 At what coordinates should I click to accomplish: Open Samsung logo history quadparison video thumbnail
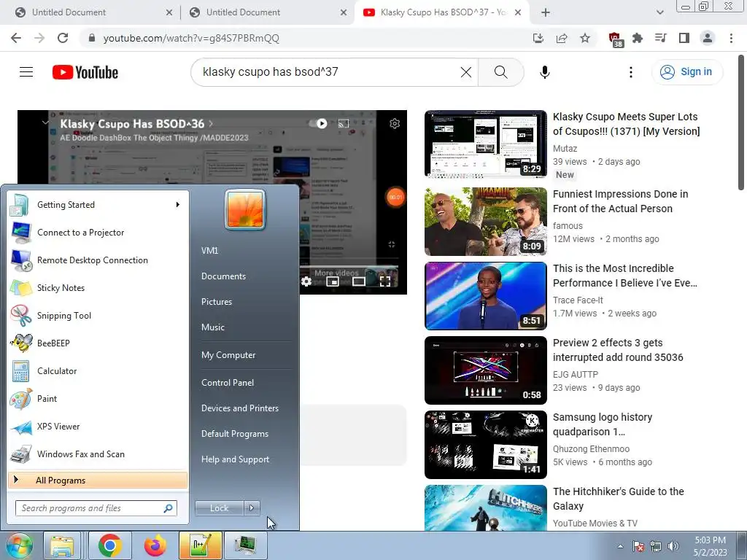485,444
